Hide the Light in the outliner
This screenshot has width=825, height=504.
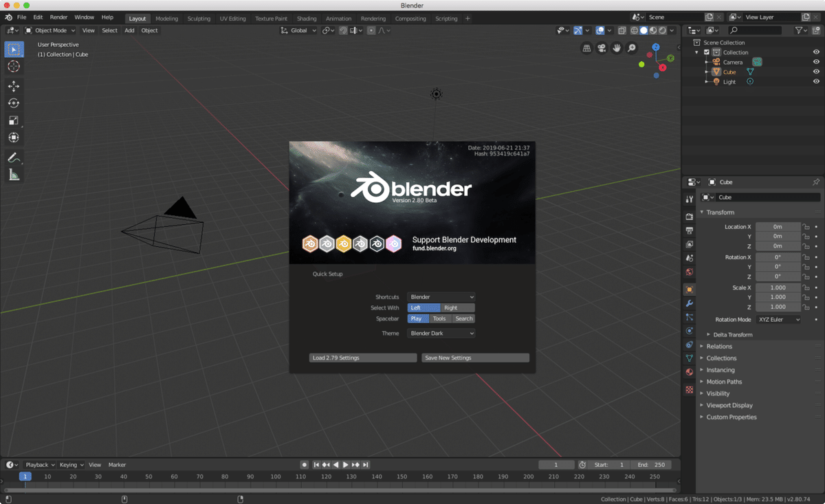816,81
